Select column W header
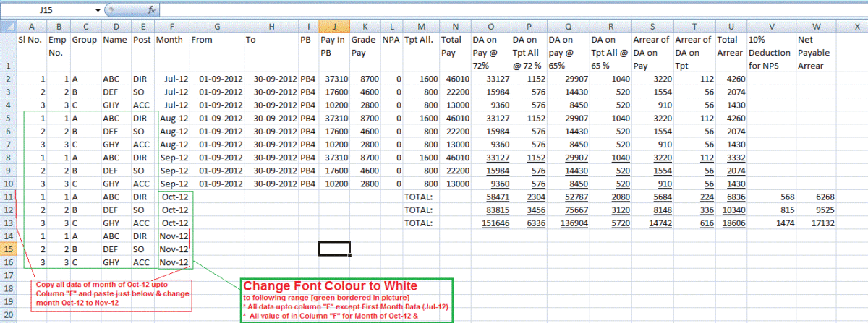The image size is (868, 323). (817, 27)
